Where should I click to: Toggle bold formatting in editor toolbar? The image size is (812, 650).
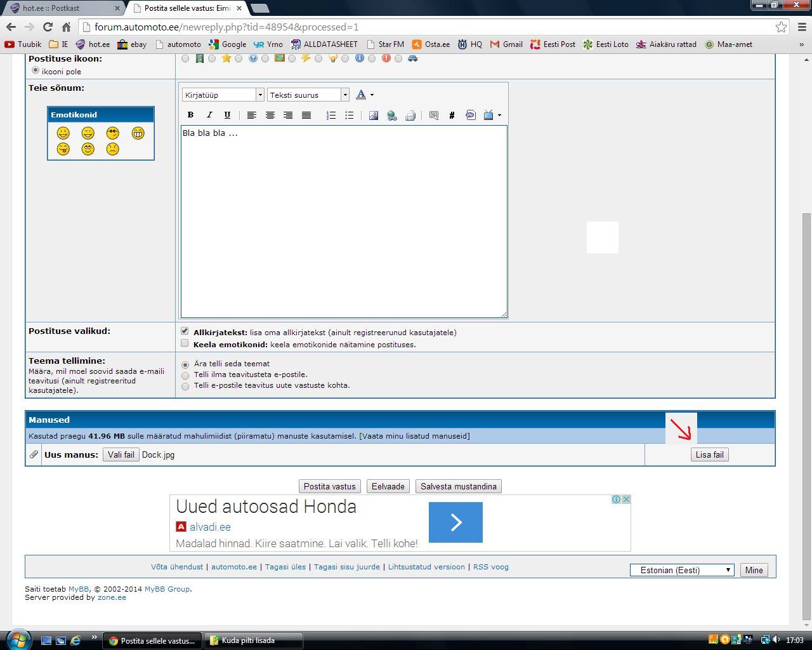(x=190, y=115)
